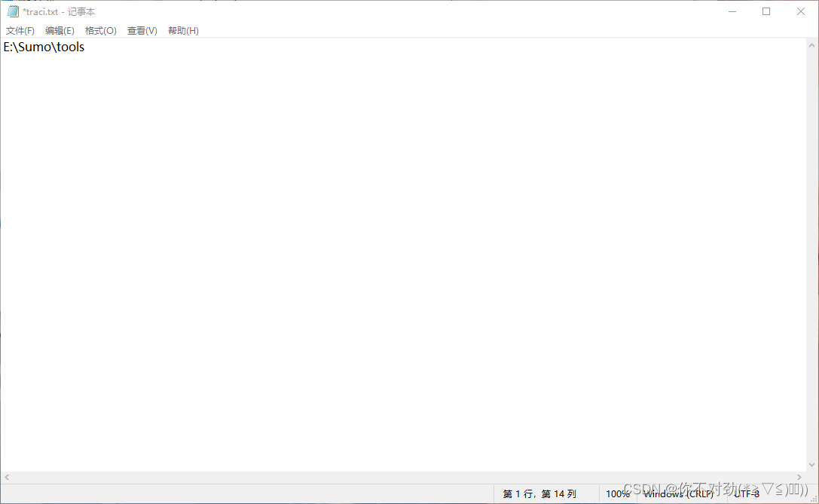819x504 pixels.
Task: Click the scroll right arrow
Action: (799, 478)
